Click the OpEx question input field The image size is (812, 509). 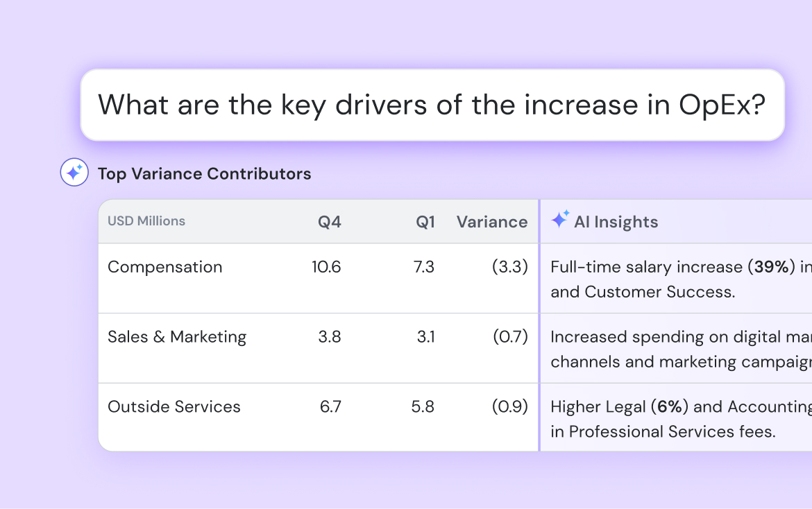click(432, 105)
